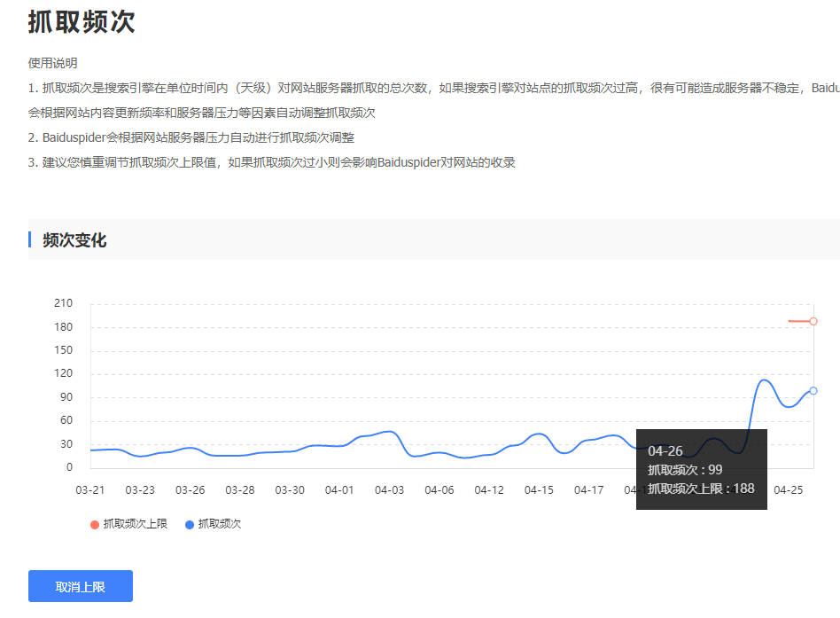The width and height of the screenshot is (840, 618).
Task: Click the 03-30 date tick label
Action: point(290,490)
